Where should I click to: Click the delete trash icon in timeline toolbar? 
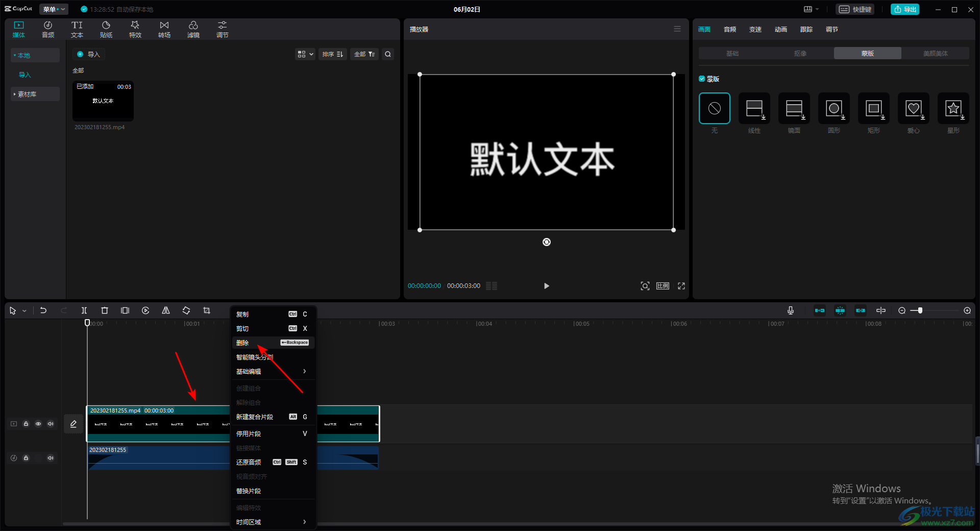tap(105, 310)
